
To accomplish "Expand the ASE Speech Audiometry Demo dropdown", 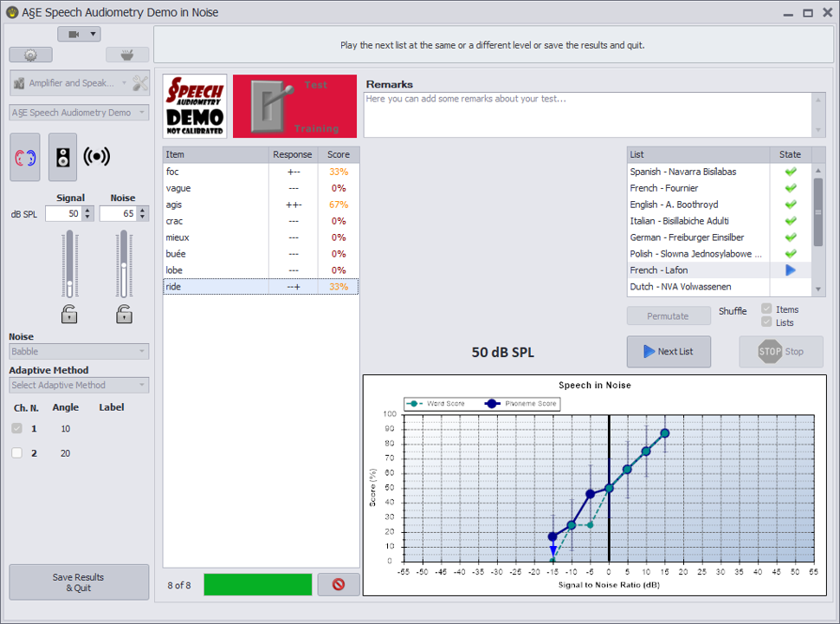I will (x=79, y=113).
